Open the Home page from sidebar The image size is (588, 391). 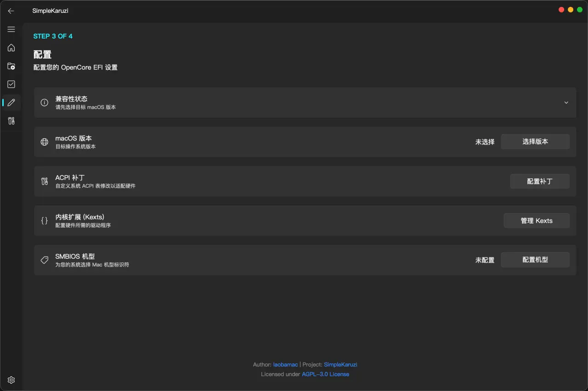[x=11, y=48]
